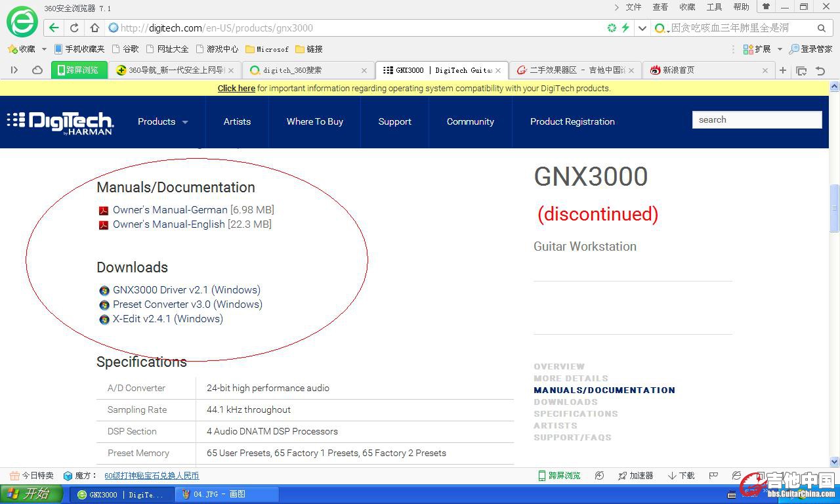The height and width of the screenshot is (504, 840).
Task: Reload the page with refresh icon
Action: point(74,28)
